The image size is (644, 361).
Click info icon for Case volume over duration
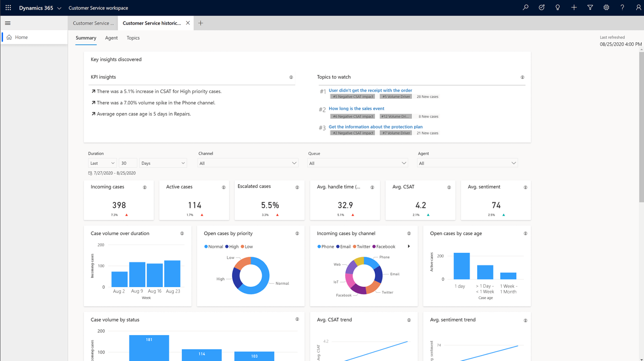pos(182,233)
